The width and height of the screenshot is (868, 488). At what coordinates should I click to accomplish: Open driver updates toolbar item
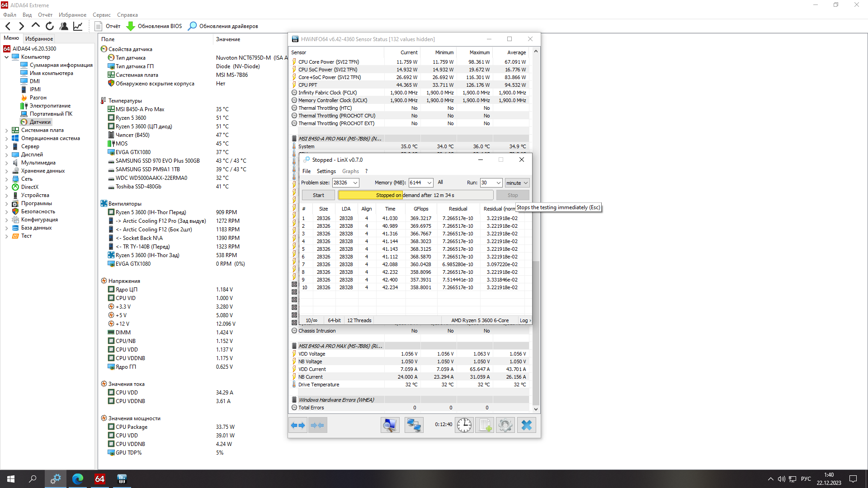point(223,26)
